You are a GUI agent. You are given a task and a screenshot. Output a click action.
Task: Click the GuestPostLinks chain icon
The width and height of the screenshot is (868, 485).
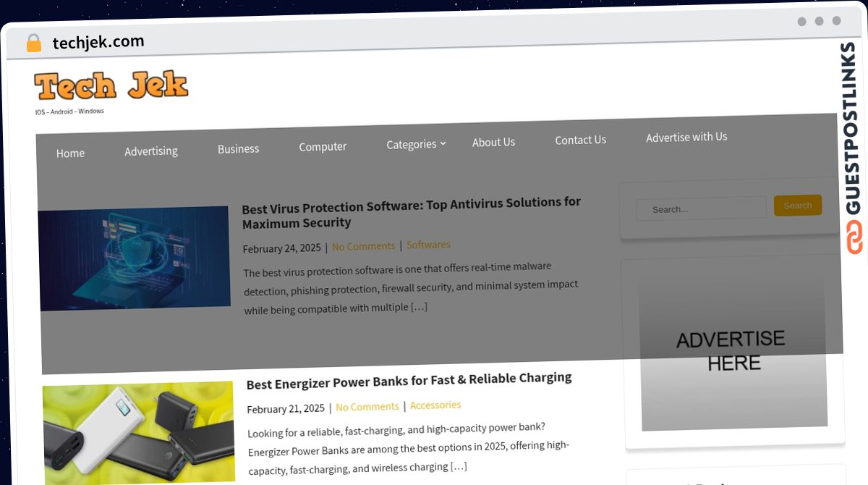coord(854,237)
